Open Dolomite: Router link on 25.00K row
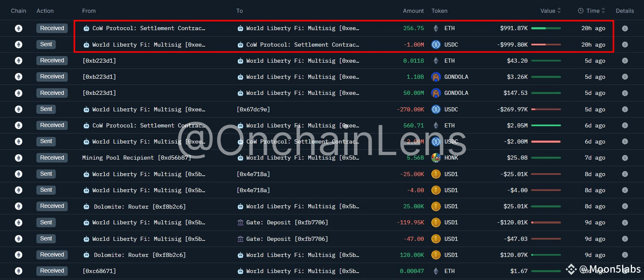Viewport: 644px width, 280px height. click(x=134, y=207)
